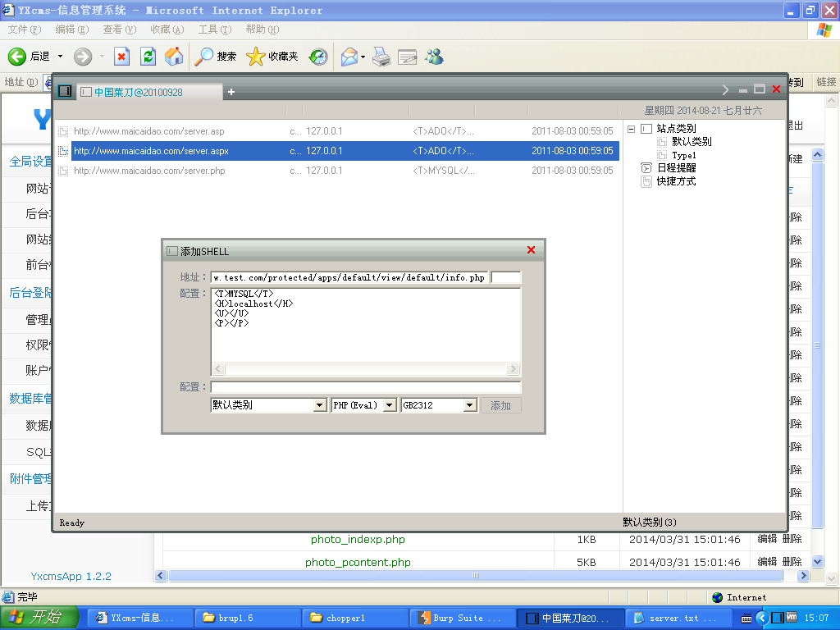Open photo_indexp.php file link
The image size is (840, 630).
pyautogui.click(x=358, y=540)
